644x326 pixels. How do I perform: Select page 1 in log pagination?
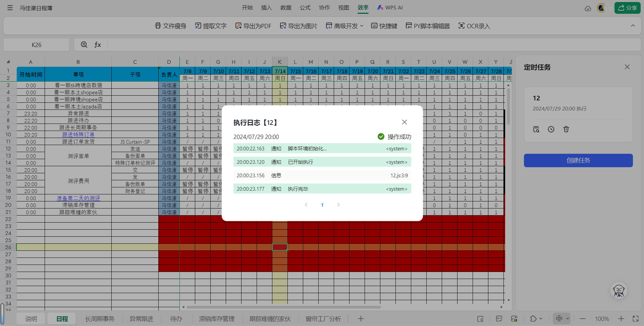(322, 205)
